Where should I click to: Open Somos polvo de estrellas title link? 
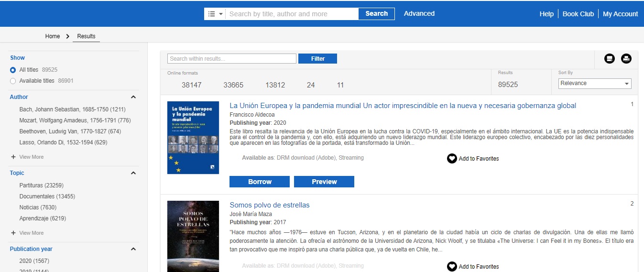[270, 205]
